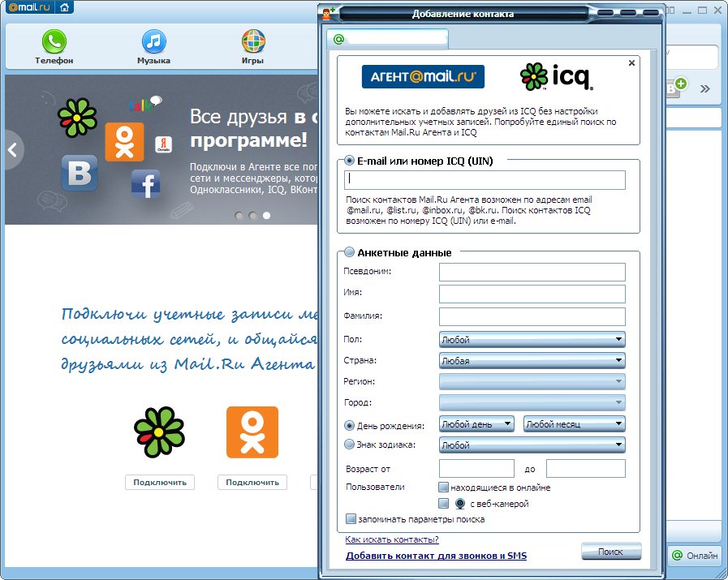728x580 pixels.
Task: Open the Игры games icon
Action: pyautogui.click(x=253, y=41)
